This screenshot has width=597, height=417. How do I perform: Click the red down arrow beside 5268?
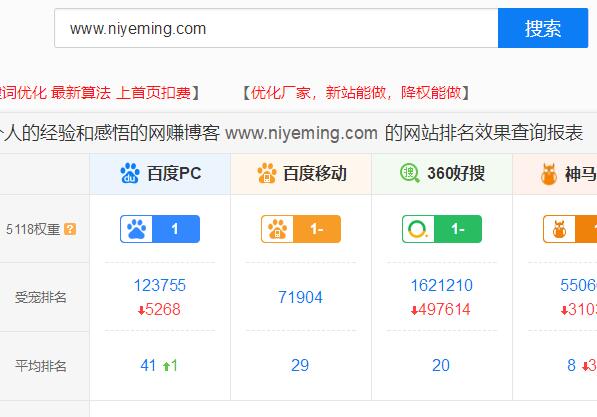pyautogui.click(x=141, y=310)
